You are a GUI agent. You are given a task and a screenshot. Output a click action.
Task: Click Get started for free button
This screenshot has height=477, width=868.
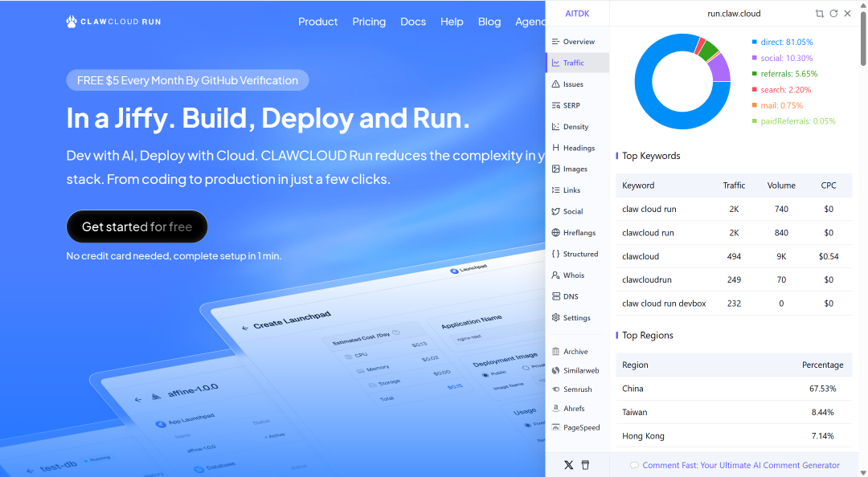coord(137,226)
